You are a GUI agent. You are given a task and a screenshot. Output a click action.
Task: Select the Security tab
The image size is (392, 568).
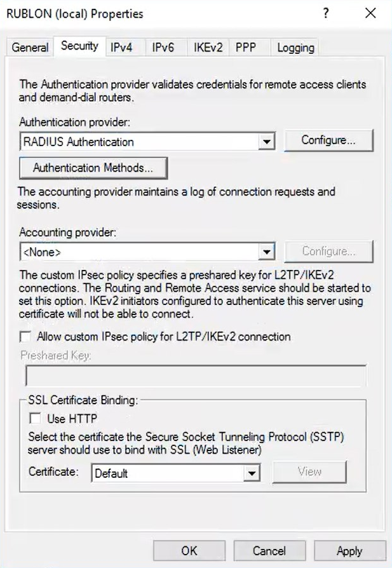click(x=79, y=46)
